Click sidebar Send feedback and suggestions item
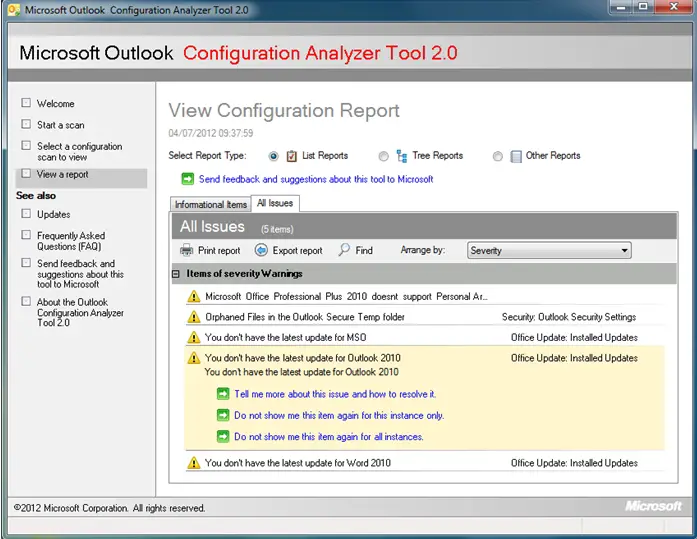This screenshot has width=697, height=539. (80, 274)
